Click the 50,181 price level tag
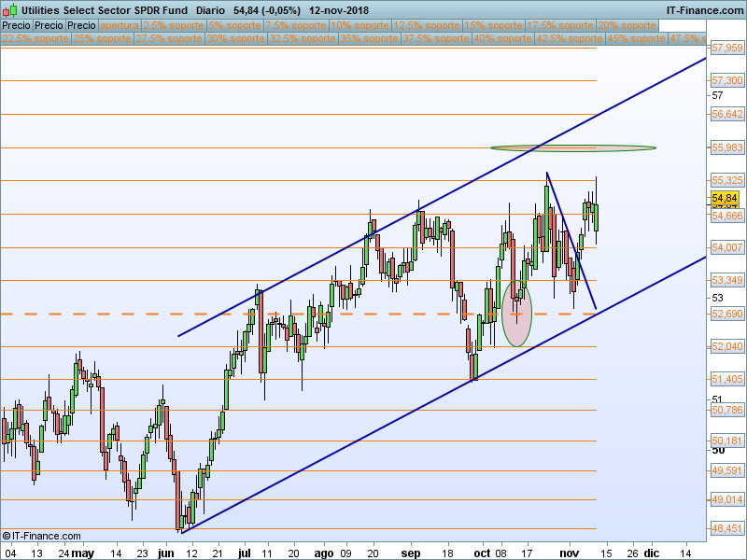The width and height of the screenshot is (747, 560). [727, 441]
